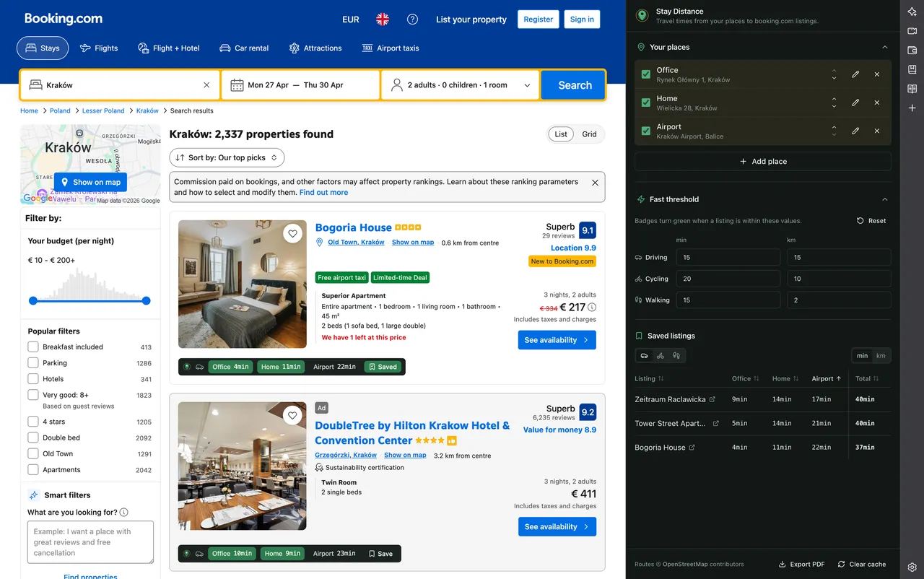Sort saved listings by Total column

(867, 378)
